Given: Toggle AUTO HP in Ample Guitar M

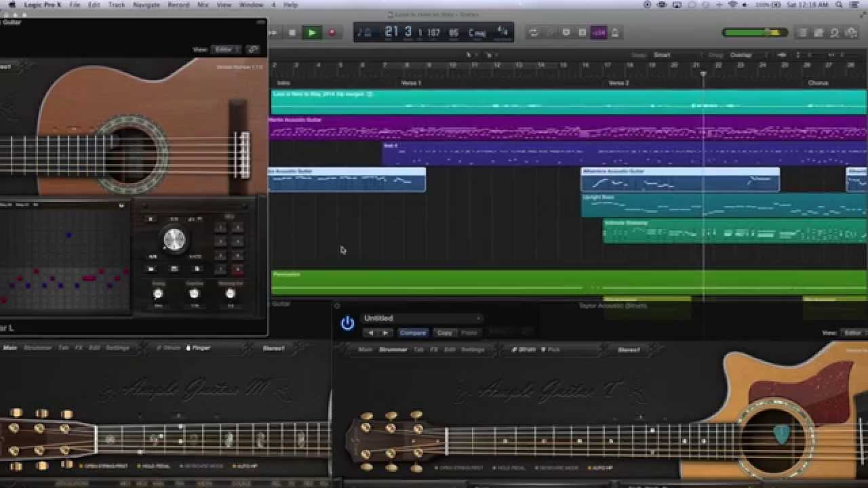Looking at the screenshot, I should [245, 466].
